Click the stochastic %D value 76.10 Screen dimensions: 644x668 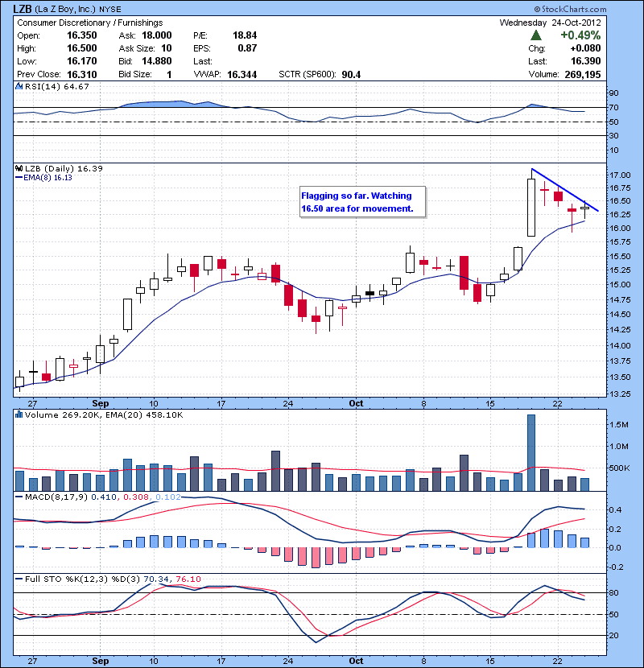[188, 579]
